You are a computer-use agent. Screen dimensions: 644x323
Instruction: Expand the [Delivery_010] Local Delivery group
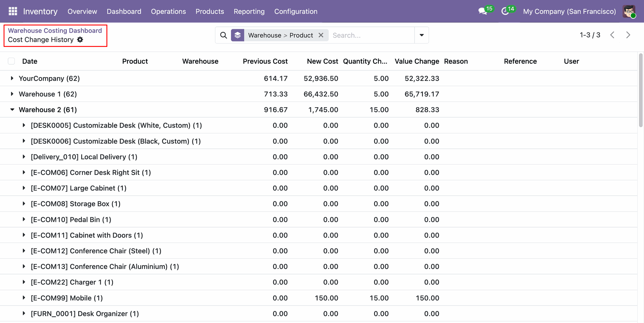point(24,157)
